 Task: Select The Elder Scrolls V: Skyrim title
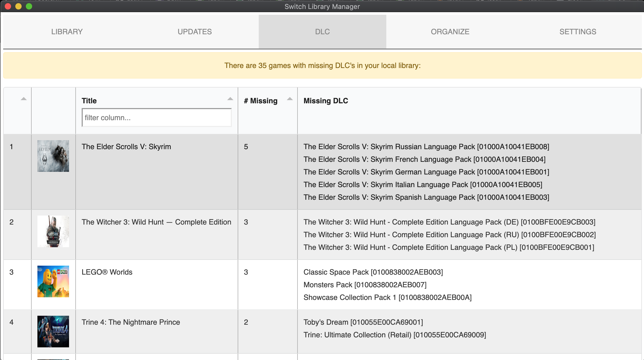point(126,147)
